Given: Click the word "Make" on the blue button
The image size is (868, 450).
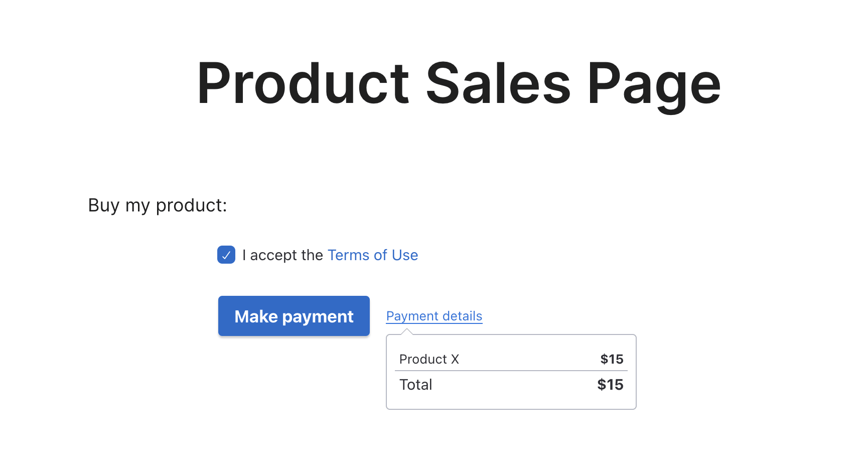Looking at the screenshot, I should [256, 316].
